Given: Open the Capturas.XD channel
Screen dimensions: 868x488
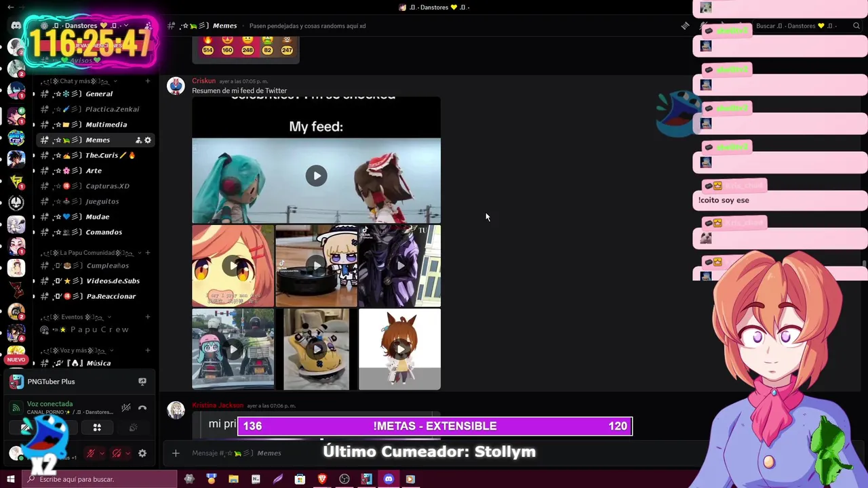Looking at the screenshot, I should pos(95,186).
